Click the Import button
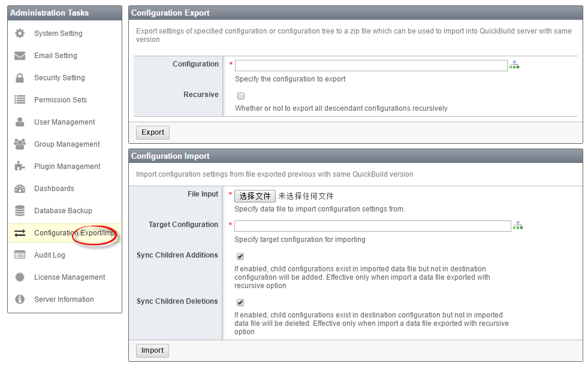This screenshot has width=588, height=366. coord(152,350)
